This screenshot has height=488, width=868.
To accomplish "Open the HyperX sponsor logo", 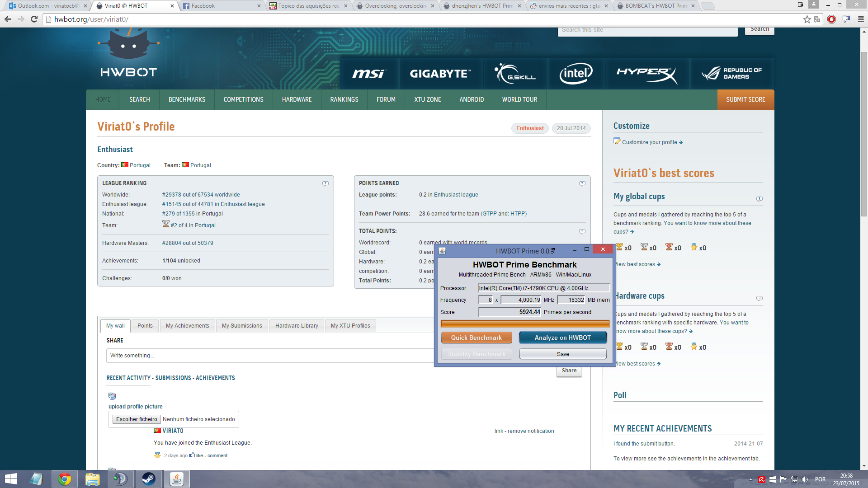I will pos(647,74).
